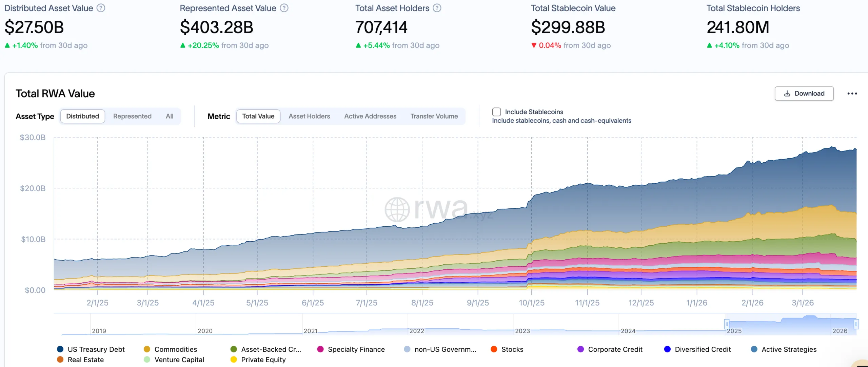Image resolution: width=868 pixels, height=367 pixels.
Task: Hide the Real Estate series in legend
Action: tap(60, 359)
